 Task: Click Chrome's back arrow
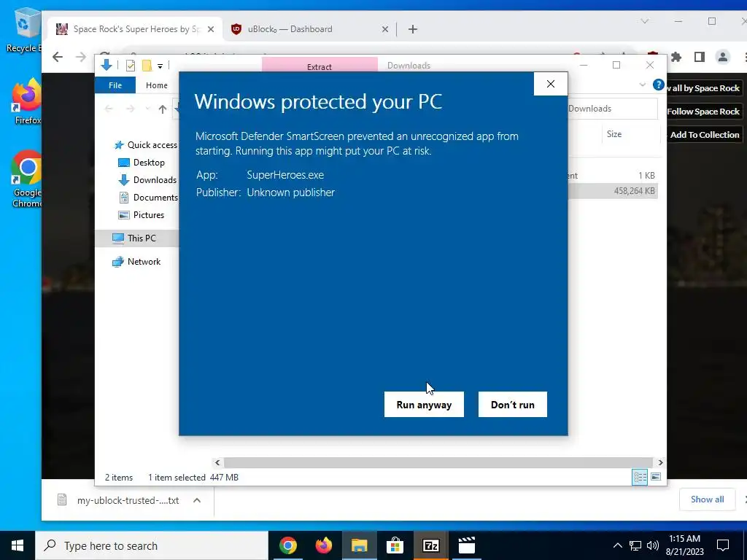click(58, 57)
